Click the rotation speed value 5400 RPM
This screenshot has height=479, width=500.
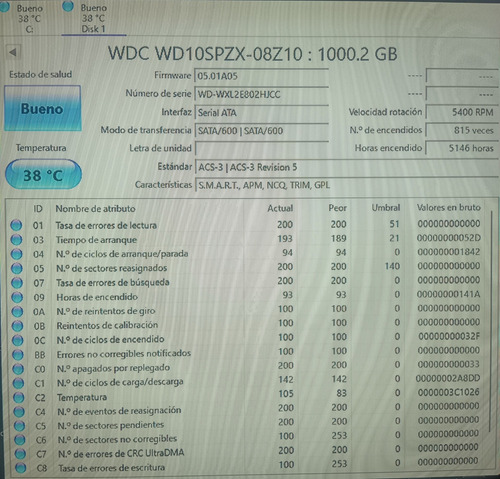click(462, 112)
